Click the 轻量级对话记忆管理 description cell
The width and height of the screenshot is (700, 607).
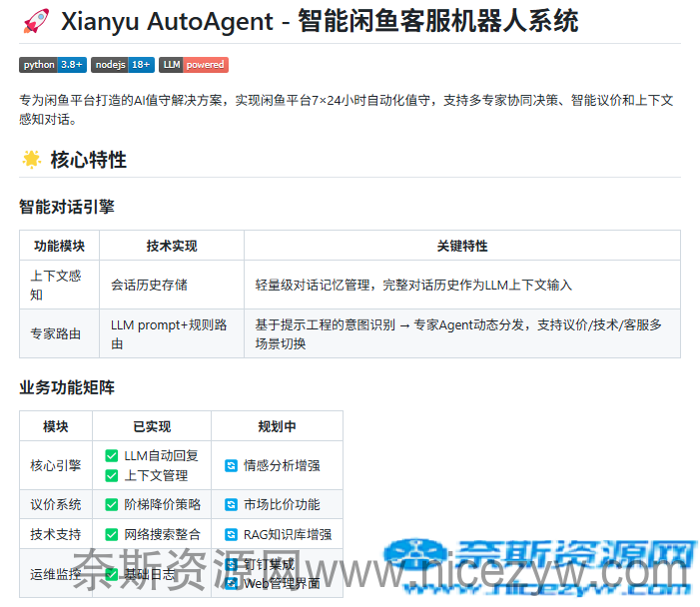coord(462,285)
